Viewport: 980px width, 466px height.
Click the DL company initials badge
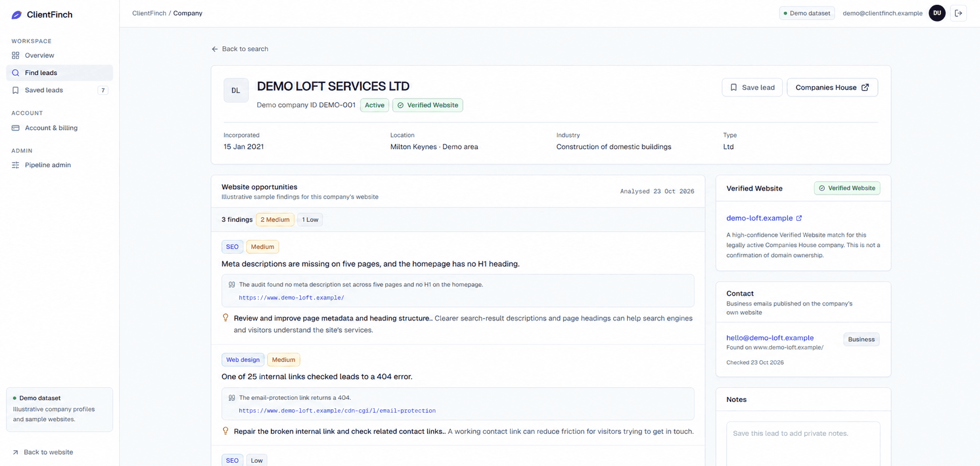click(236, 91)
